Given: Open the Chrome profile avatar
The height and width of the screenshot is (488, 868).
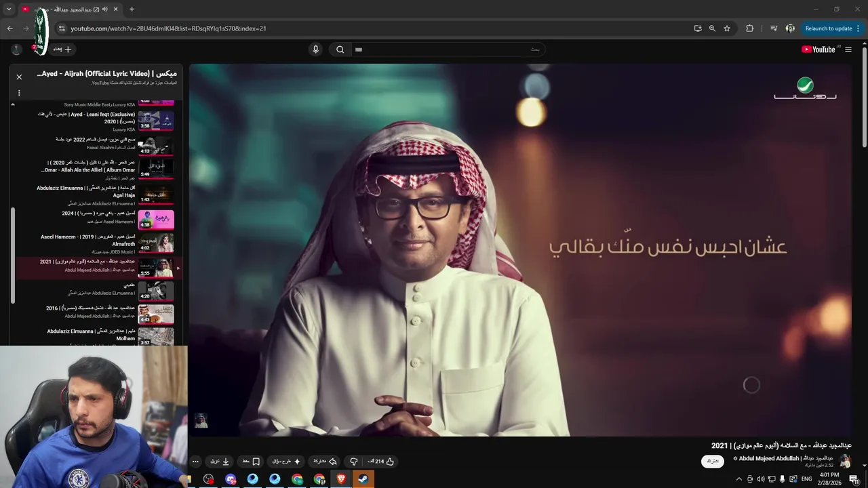Looking at the screenshot, I should click(x=790, y=28).
